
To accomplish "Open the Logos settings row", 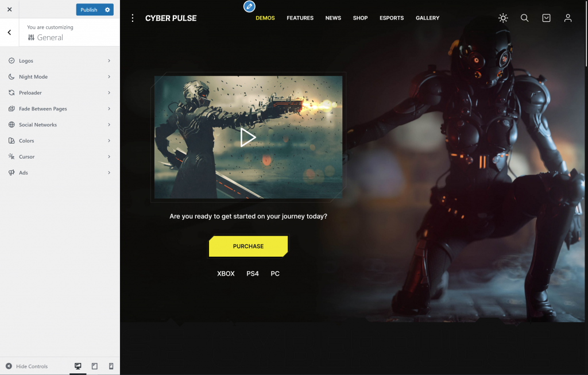I will point(60,61).
